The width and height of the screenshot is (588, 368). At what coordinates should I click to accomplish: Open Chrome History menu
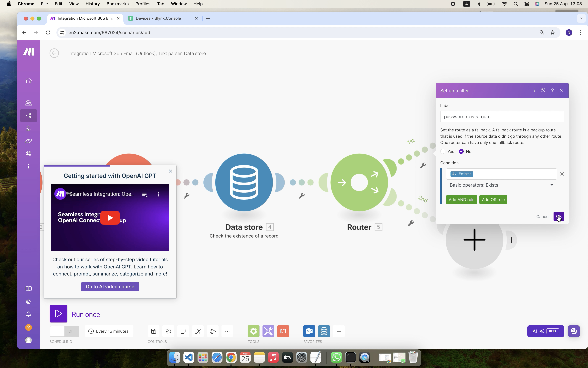(93, 4)
